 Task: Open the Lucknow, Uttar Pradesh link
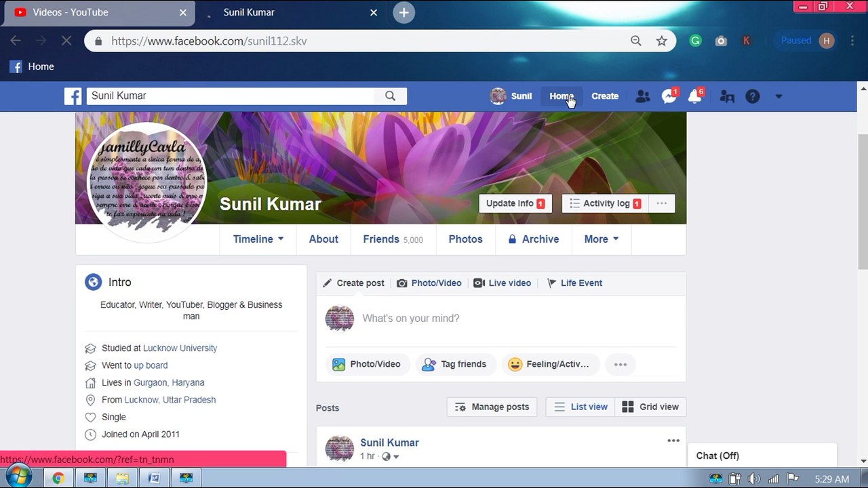coord(170,400)
